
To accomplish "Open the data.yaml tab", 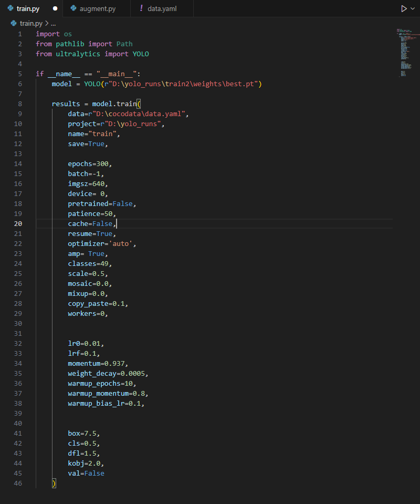I will tap(162, 9).
